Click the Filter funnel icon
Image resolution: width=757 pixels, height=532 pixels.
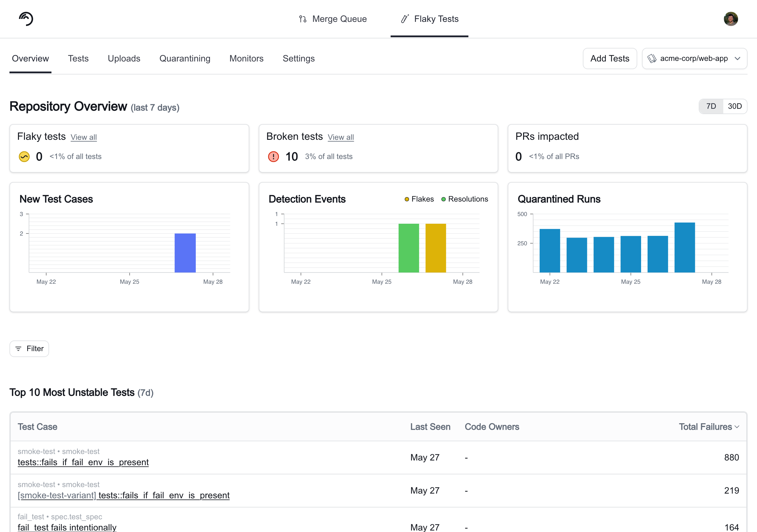(18, 349)
